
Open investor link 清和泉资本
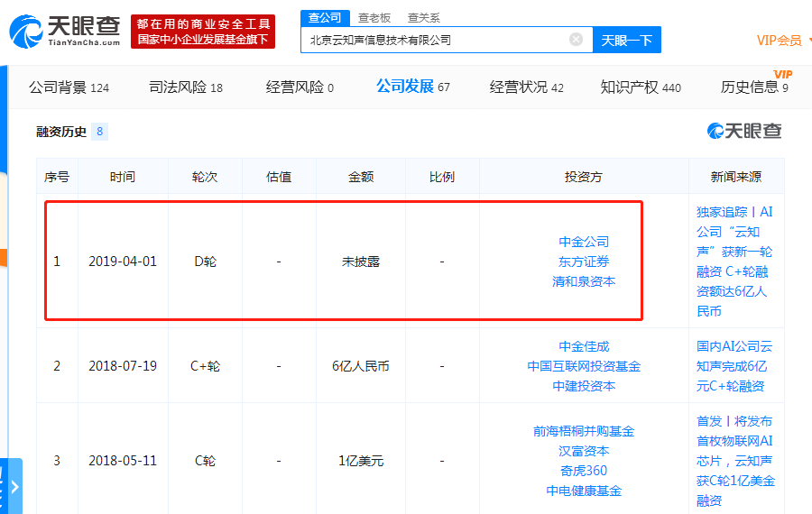[584, 281]
